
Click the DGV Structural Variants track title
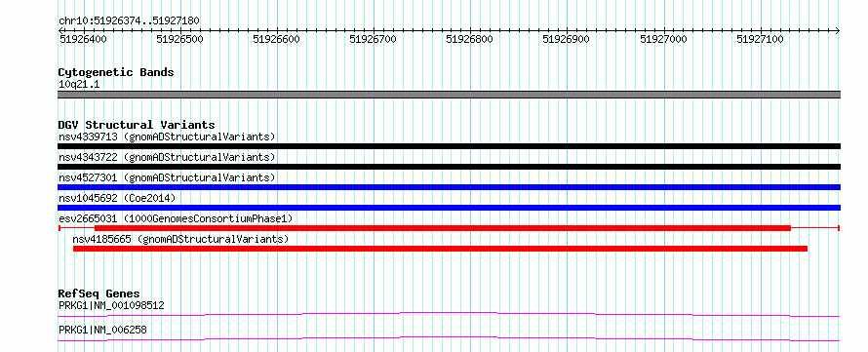tap(137, 125)
